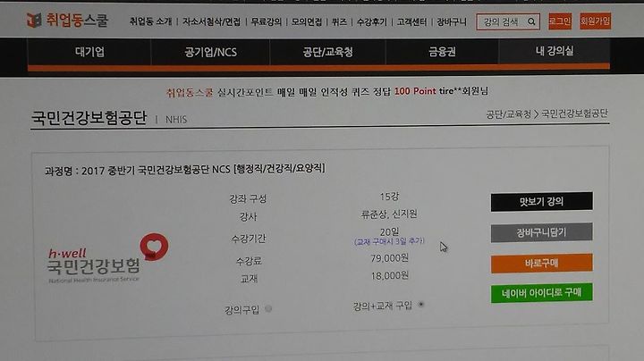The image size is (644, 361).
Task: Select the 강의+교재 구입 radio button
Action: (420, 305)
